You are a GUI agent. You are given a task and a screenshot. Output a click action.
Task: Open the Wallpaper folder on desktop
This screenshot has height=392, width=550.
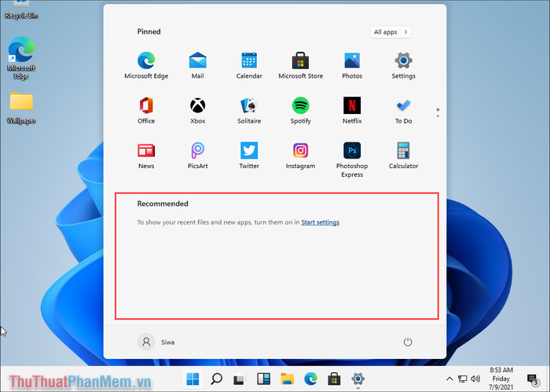(21, 103)
